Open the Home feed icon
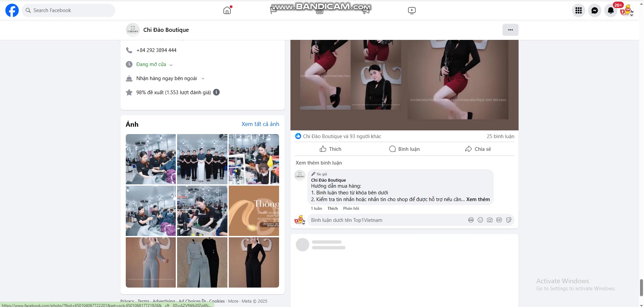 coord(227,10)
